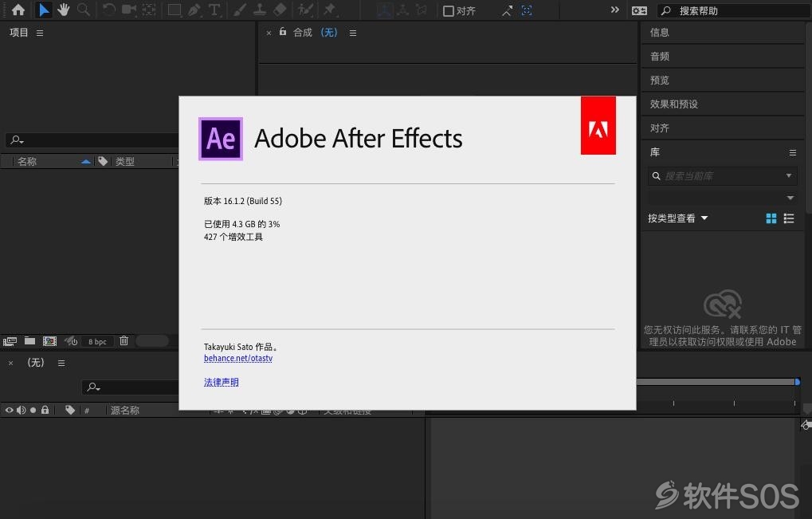Sort project by 类型 column
Viewport: 812px width, 519px height.
(125, 162)
